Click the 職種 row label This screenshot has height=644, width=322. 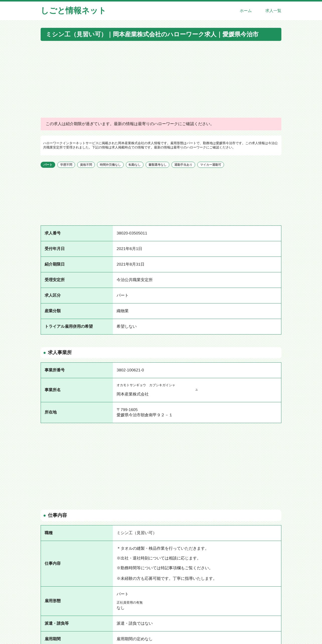tap(49, 533)
